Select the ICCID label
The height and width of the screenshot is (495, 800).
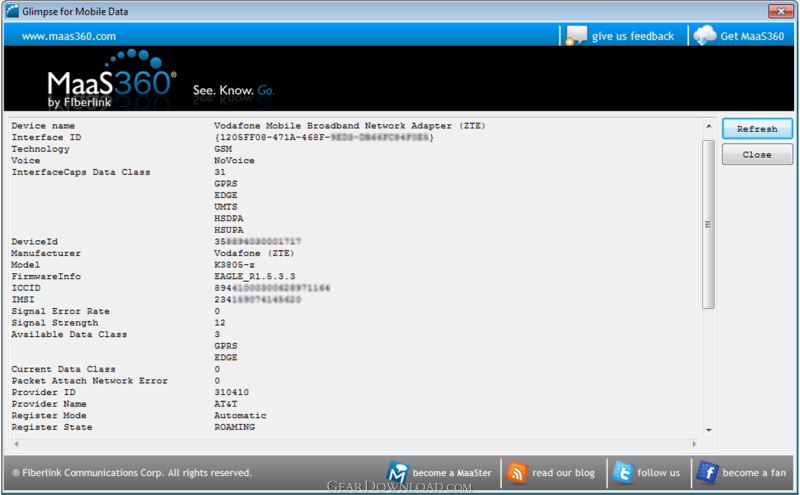(26, 288)
